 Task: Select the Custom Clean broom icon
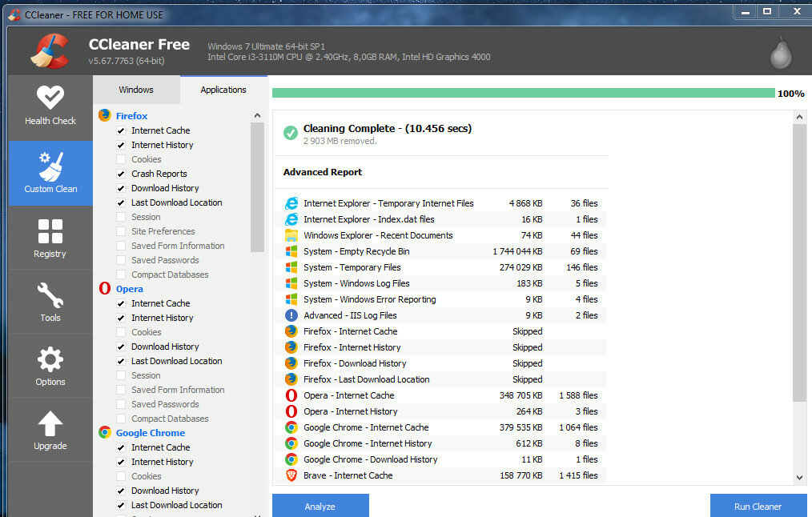50,166
